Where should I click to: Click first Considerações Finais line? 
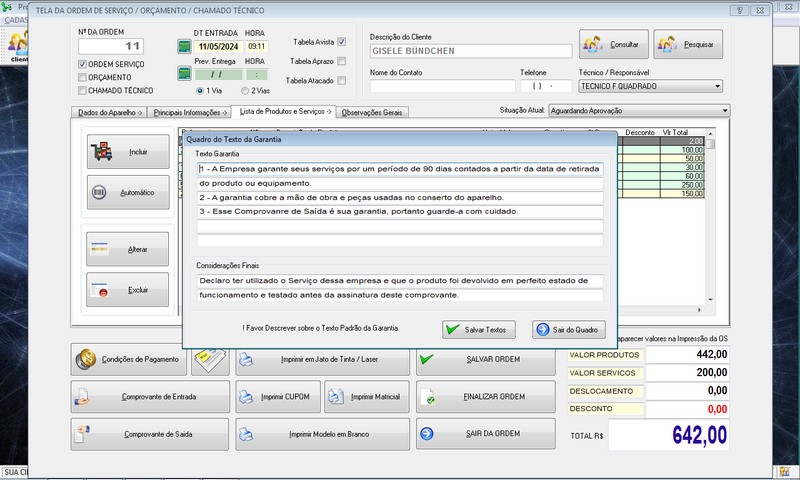pyautogui.click(x=400, y=281)
